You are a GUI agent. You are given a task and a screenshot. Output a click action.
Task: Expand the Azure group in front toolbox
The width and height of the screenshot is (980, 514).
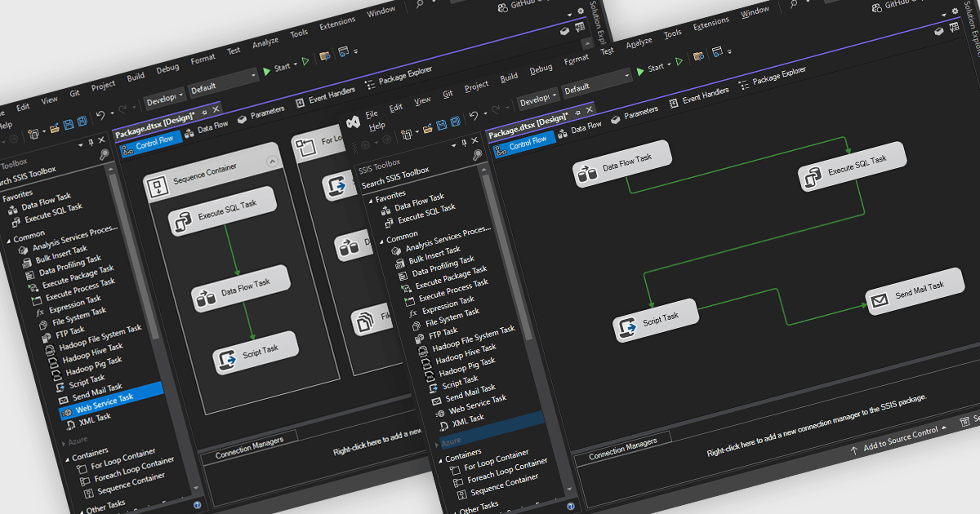tap(437, 444)
